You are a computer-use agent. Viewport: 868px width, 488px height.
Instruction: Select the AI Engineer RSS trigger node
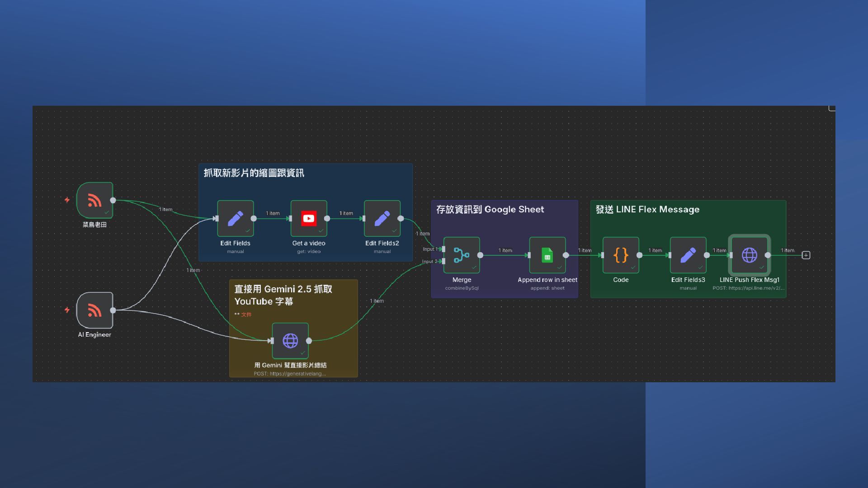94,310
